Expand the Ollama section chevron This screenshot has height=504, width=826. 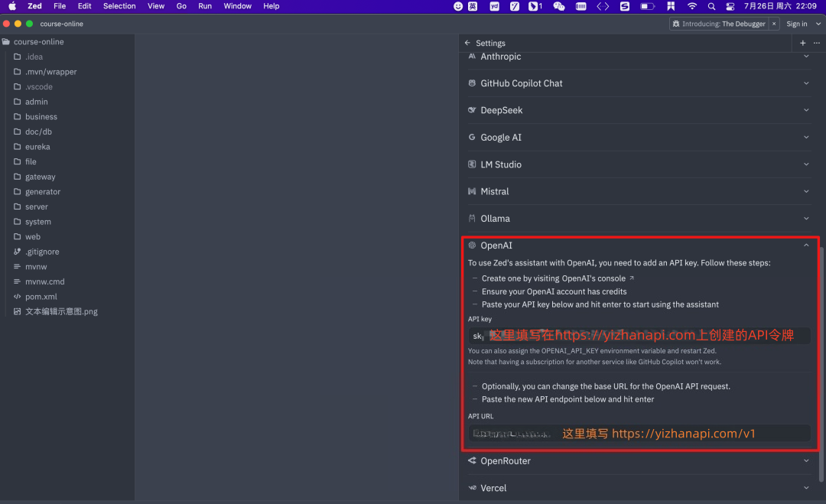coord(806,218)
